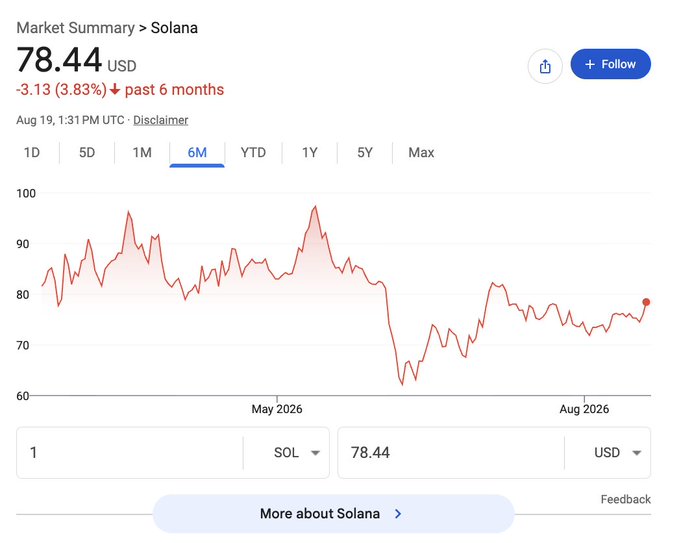679x543 pixels.
Task: Click the Solana breadcrumb title
Action: tap(174, 28)
